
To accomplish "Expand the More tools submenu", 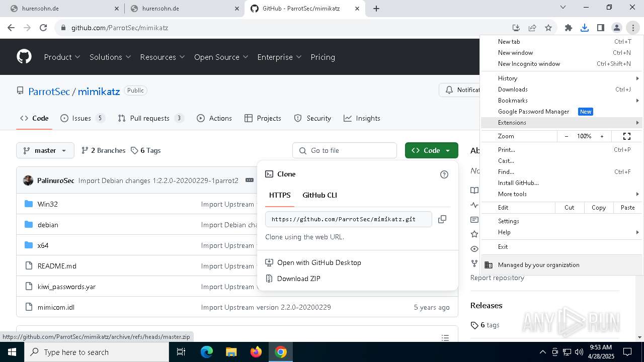I will click(561, 194).
